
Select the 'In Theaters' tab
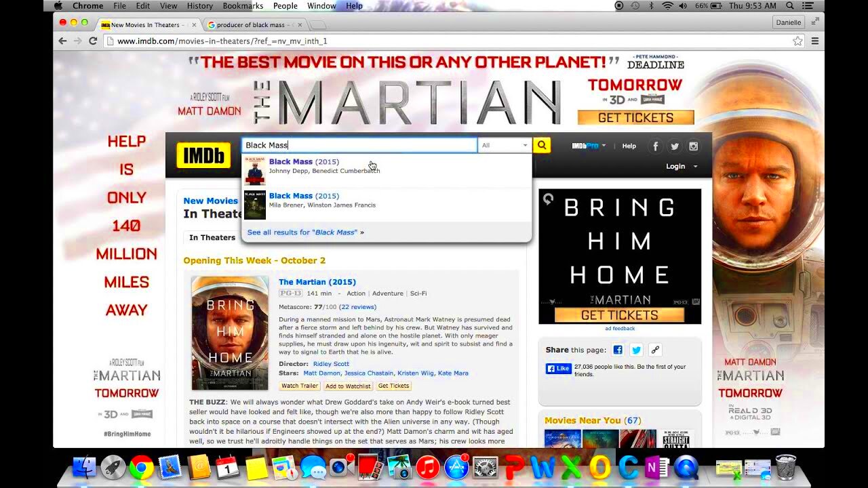click(212, 237)
